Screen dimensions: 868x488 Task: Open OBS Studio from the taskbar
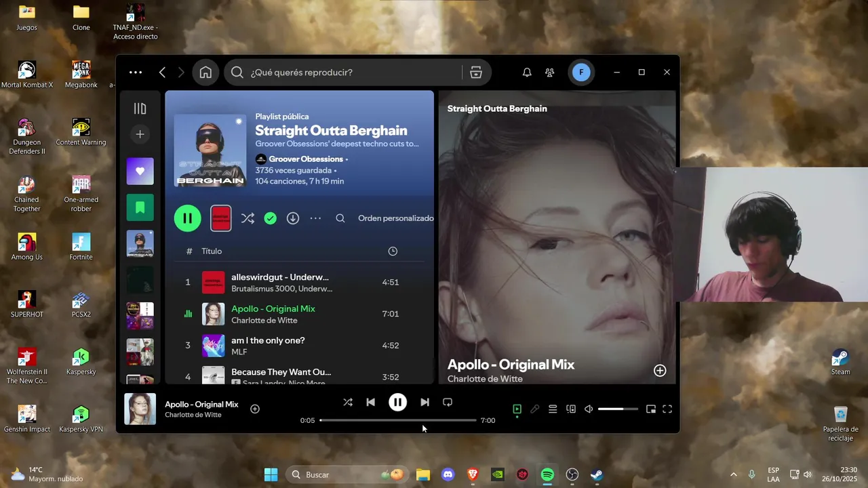click(572, 474)
